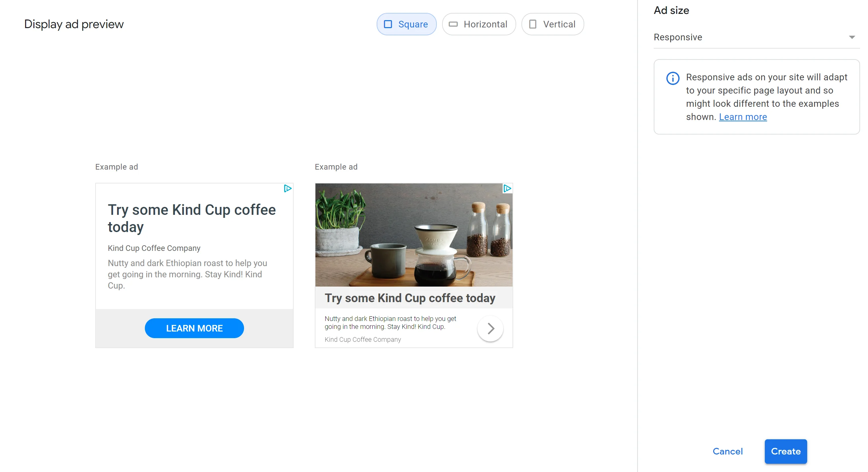Click the 'Ad size' heading

[671, 11]
